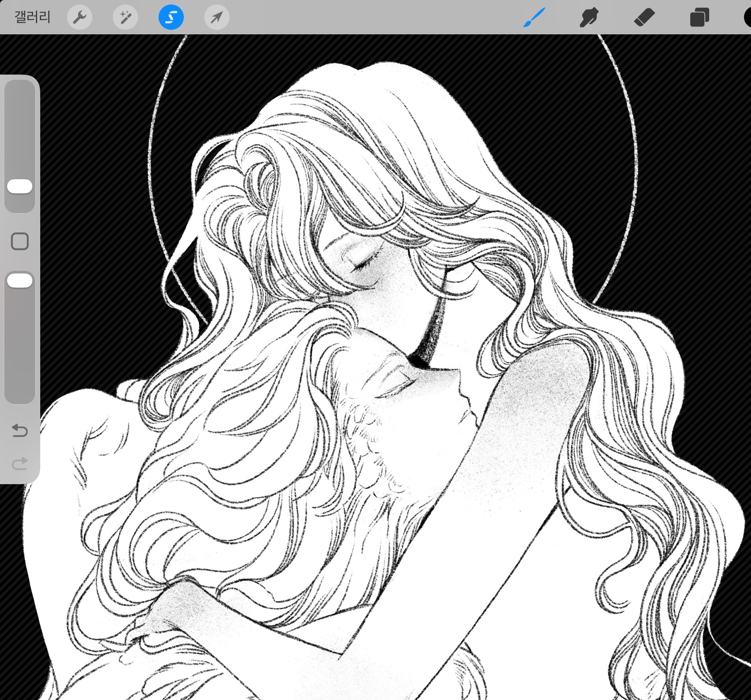Click the brush size slider handle
Viewport: 751px width, 700px height.
pos(20,187)
